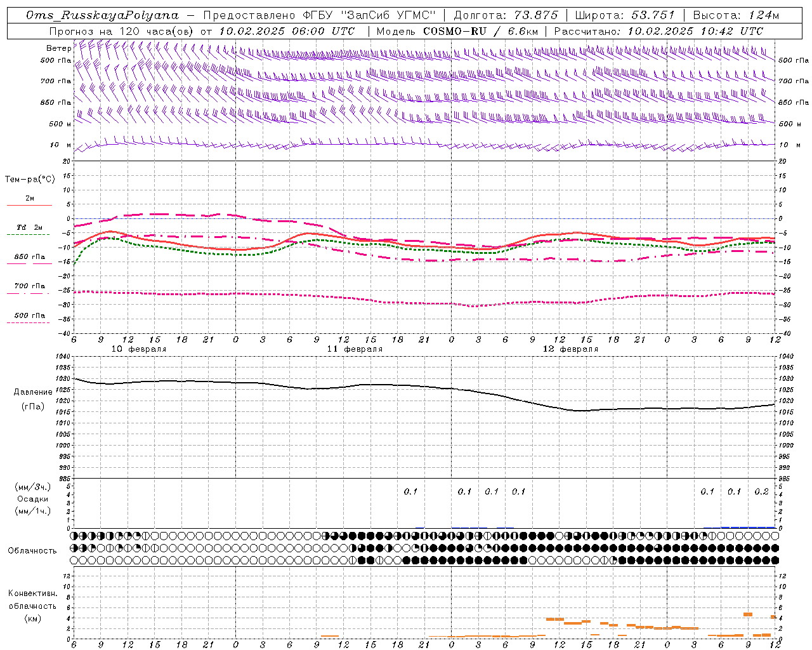This screenshot has width=812, height=650.
Task: Click the 0.2 precipitation amount value
Action: (761, 491)
